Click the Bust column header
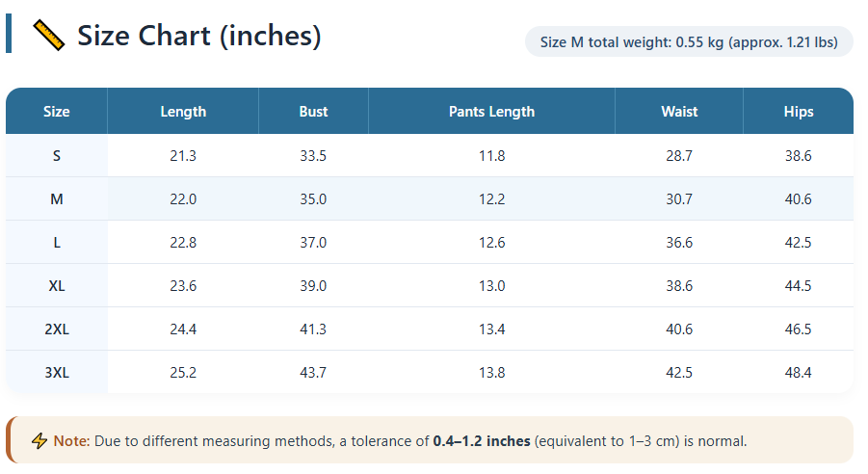868x474 pixels. (x=313, y=112)
